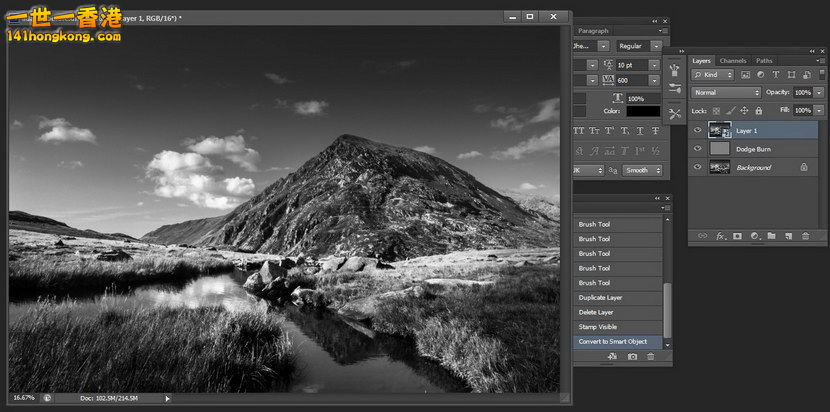Open the text Color swatch
This screenshot has height=412, width=830.
[643, 111]
